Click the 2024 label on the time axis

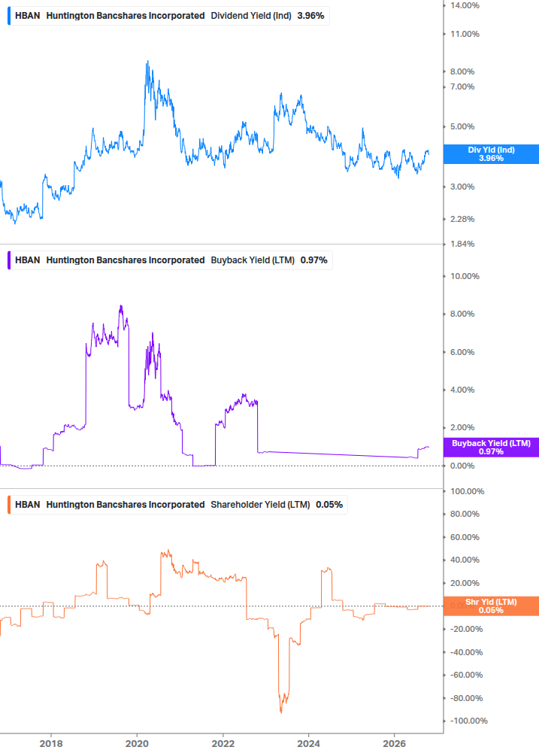[309, 743]
